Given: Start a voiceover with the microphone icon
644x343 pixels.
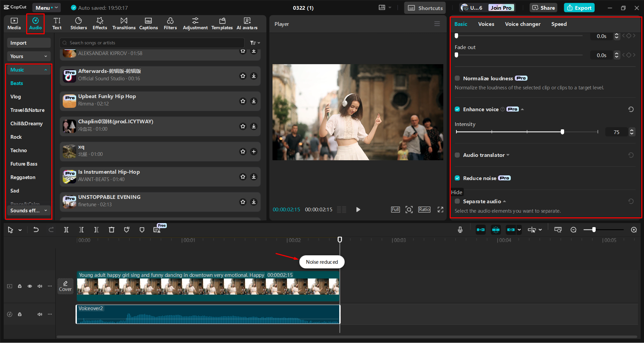Looking at the screenshot, I should coord(460,229).
